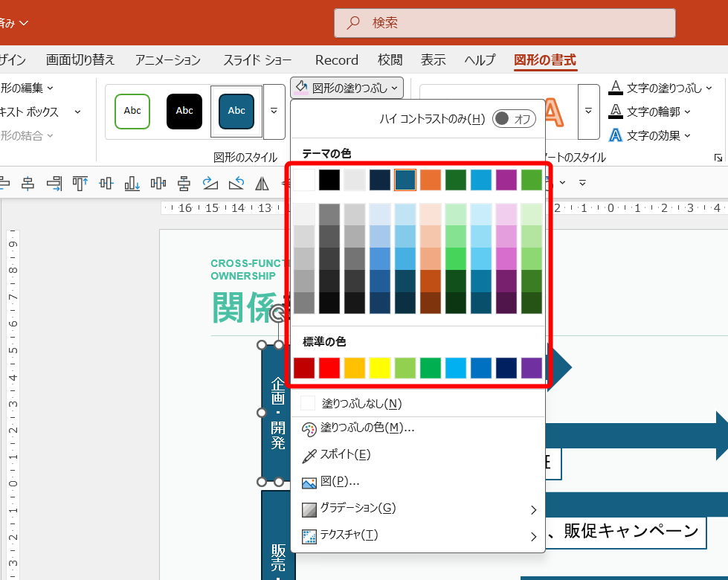Click the Flip Horizontal icon
This screenshot has width=728, height=580.
[x=262, y=183]
